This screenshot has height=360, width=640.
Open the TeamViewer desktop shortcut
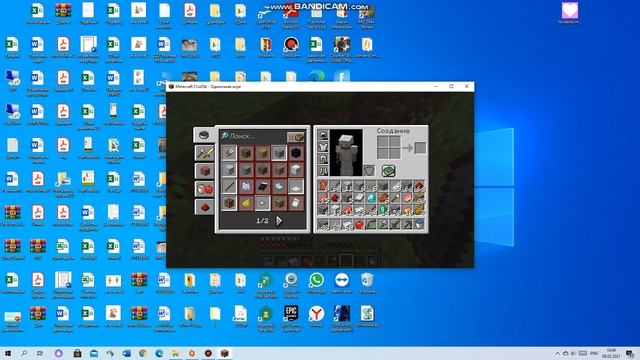pyautogui.click(x=342, y=283)
